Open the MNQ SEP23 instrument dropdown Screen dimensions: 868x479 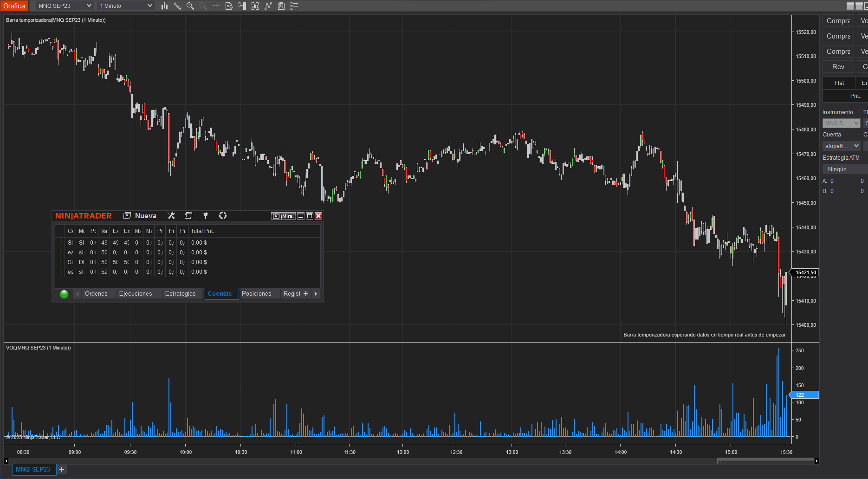(x=65, y=6)
